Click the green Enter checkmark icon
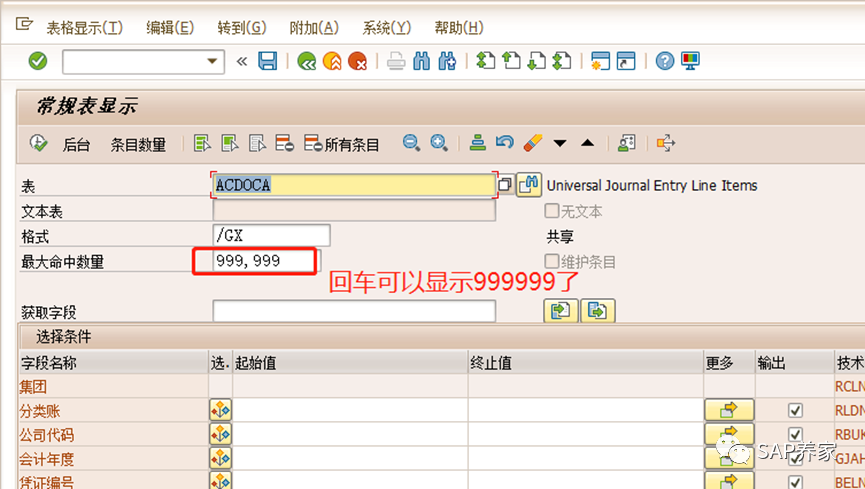Screen dimensions: 865x489 click(38, 61)
